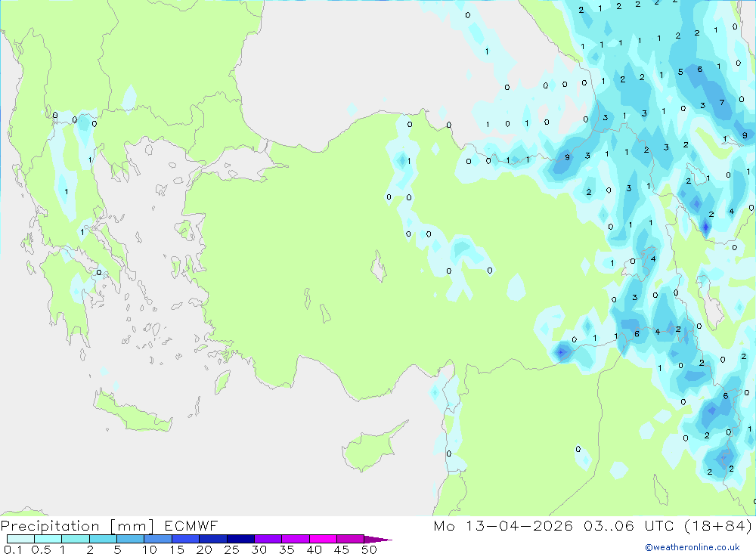Click the map value '5'

(x=680, y=72)
